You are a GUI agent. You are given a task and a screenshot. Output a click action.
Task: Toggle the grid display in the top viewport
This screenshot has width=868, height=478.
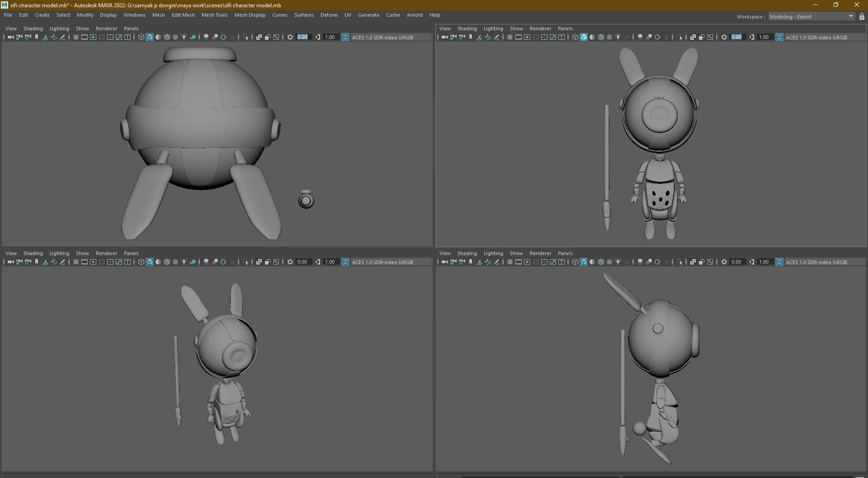click(x=75, y=37)
